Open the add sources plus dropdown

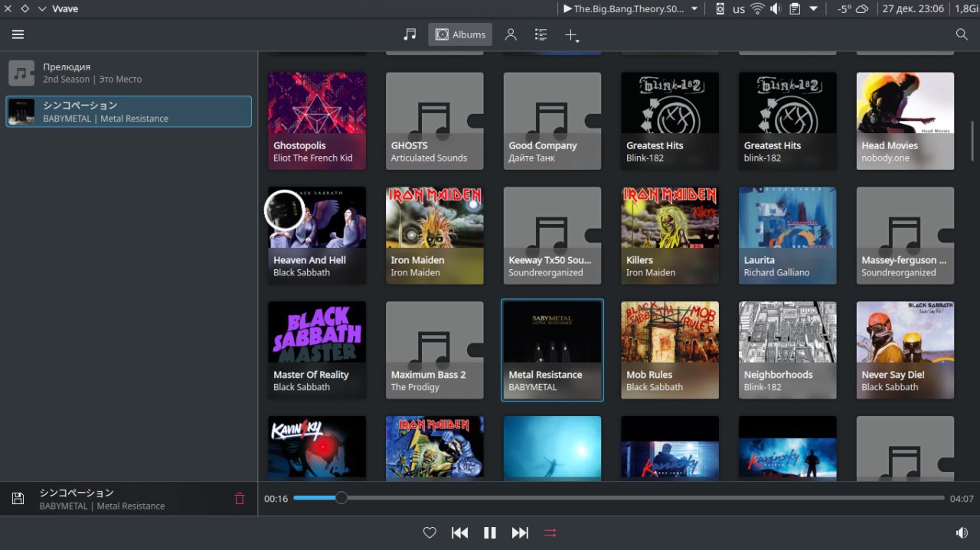pyautogui.click(x=572, y=35)
